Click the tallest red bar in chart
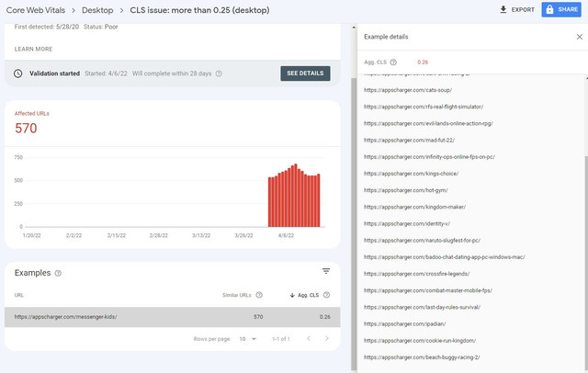588x373 pixels. coord(296,196)
